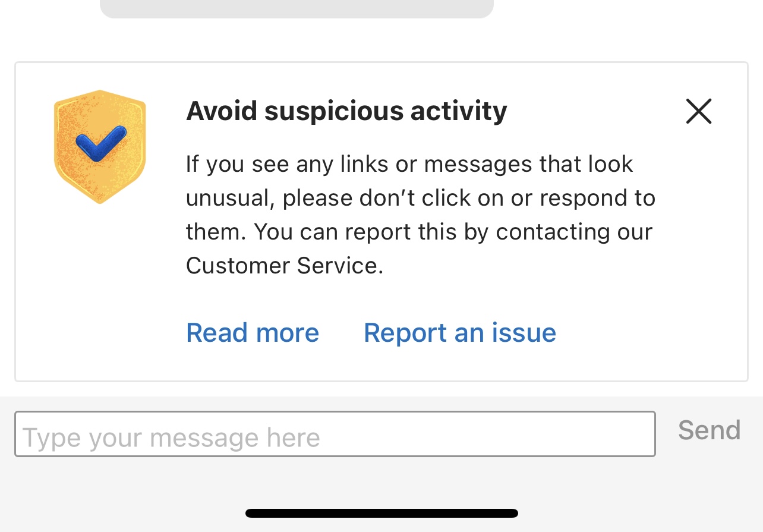Click the gold shield security icon
Screen dimensions: 763x532
100,146
